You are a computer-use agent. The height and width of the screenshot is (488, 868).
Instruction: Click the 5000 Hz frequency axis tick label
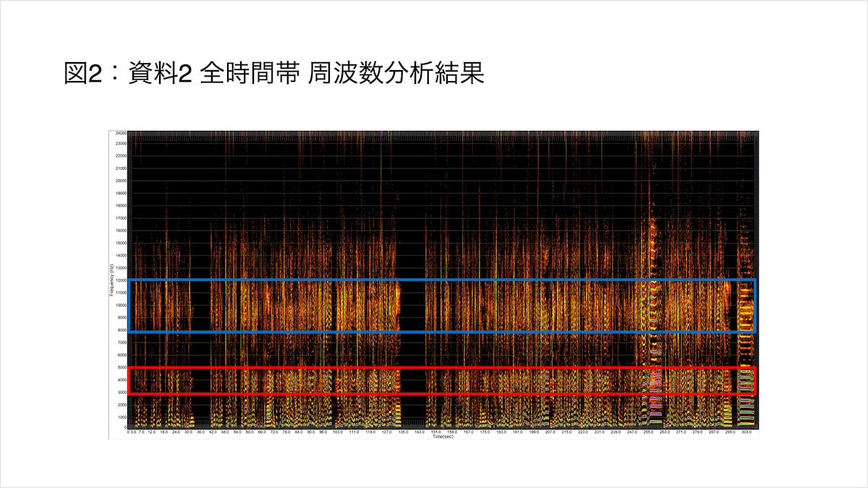click(x=121, y=368)
